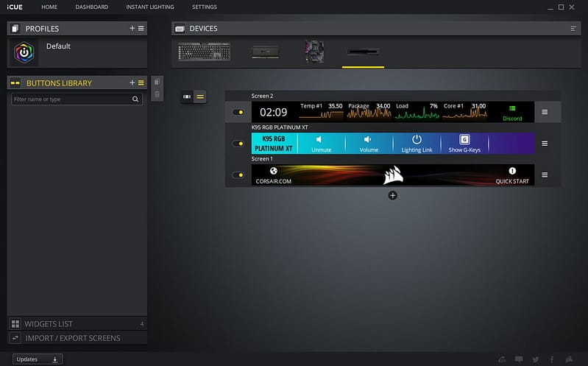Open the Corsair sails icon in footer

tap(569, 359)
